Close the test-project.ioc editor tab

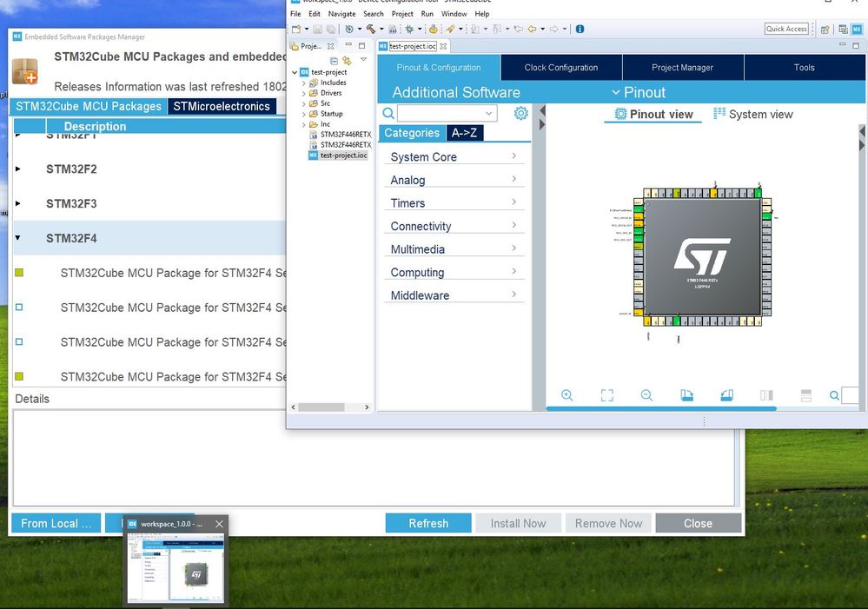443,46
